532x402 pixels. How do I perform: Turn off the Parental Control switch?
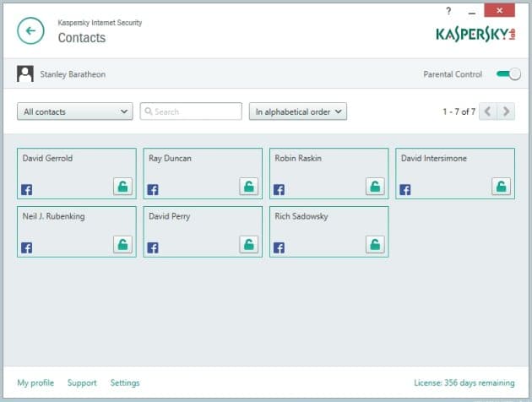[x=508, y=74]
